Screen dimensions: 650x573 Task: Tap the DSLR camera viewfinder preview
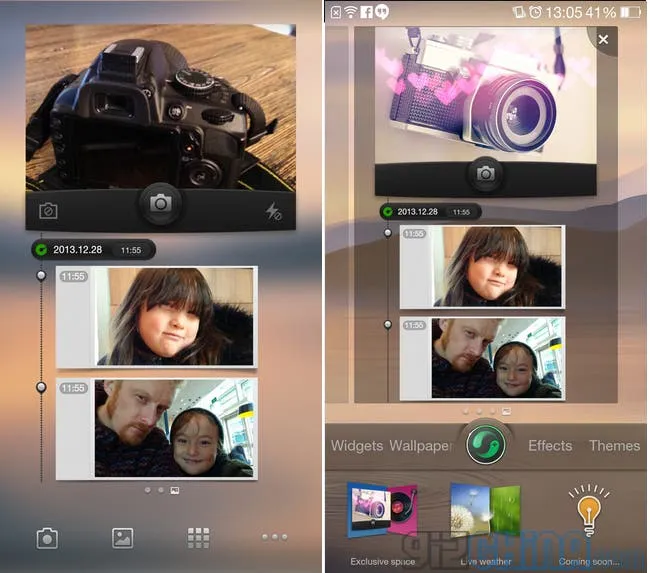tap(161, 108)
